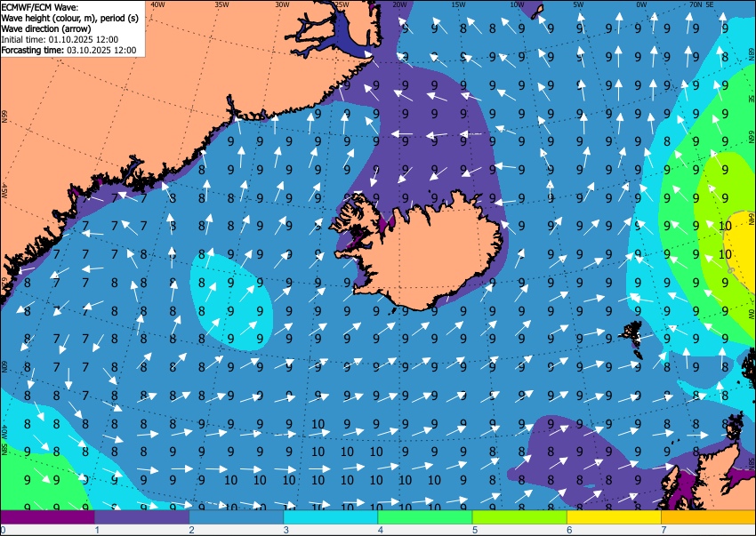Click the '25W' longitude label at top
Viewport: 756px width, 536px height.
click(x=342, y=4)
